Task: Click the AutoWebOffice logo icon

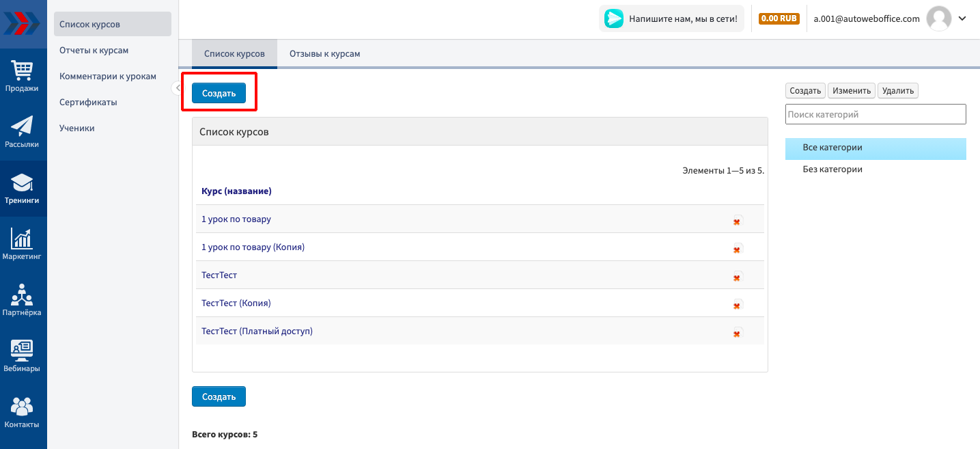Action: (23, 23)
